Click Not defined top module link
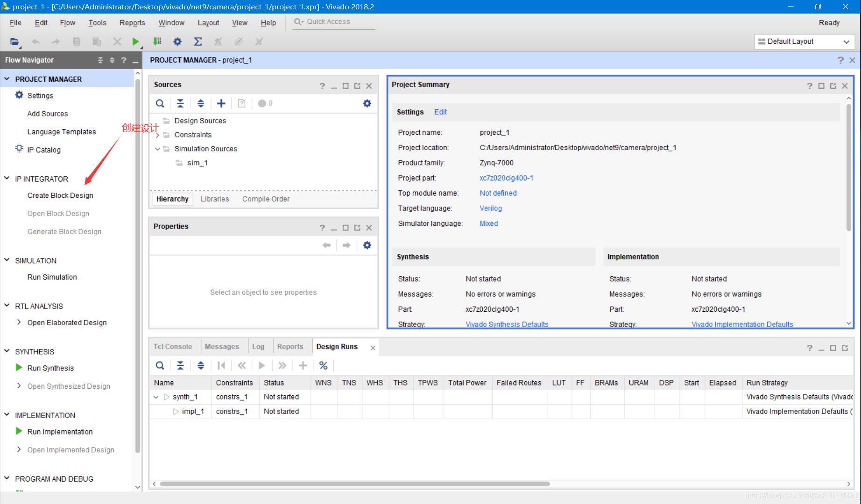The image size is (861, 504). coord(498,193)
